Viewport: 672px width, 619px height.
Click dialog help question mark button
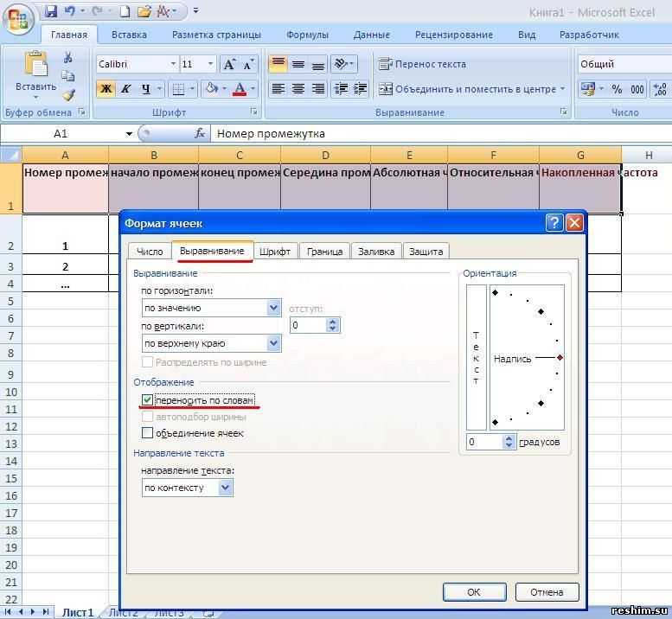click(554, 223)
